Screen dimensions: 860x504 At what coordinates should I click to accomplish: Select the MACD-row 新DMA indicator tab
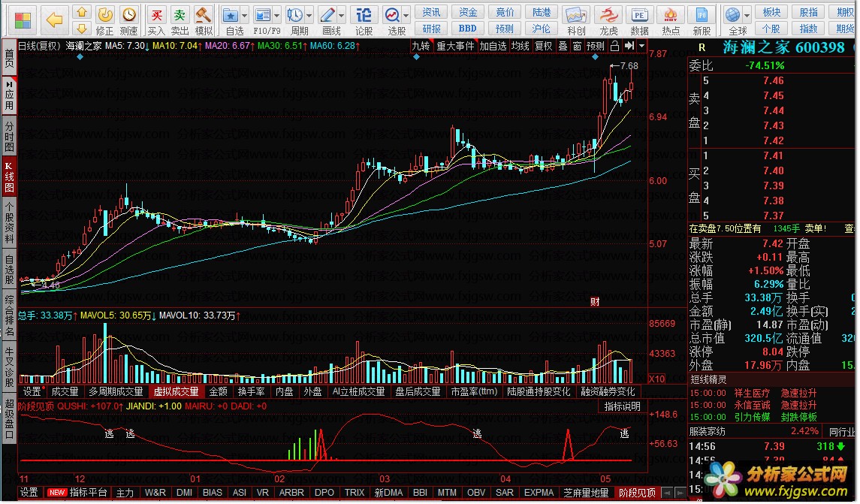tap(388, 493)
